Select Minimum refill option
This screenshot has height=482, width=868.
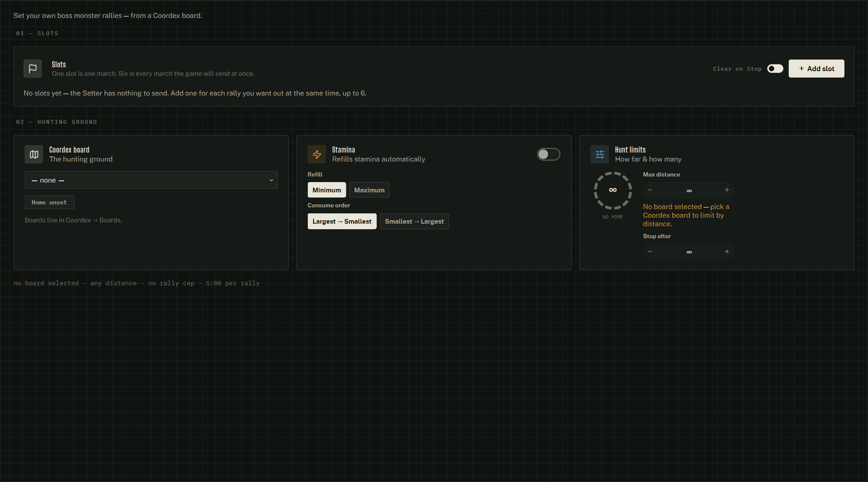tap(327, 190)
